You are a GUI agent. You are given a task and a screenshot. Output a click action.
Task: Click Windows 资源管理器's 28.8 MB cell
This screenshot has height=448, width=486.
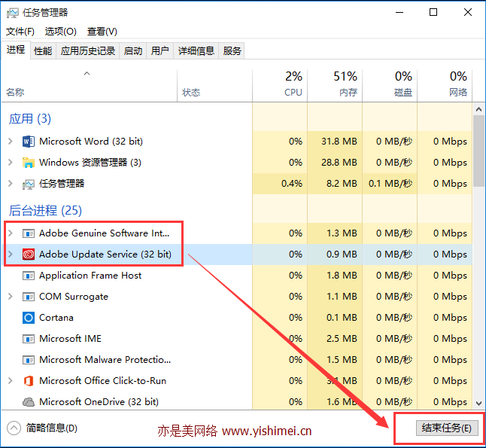(x=335, y=163)
